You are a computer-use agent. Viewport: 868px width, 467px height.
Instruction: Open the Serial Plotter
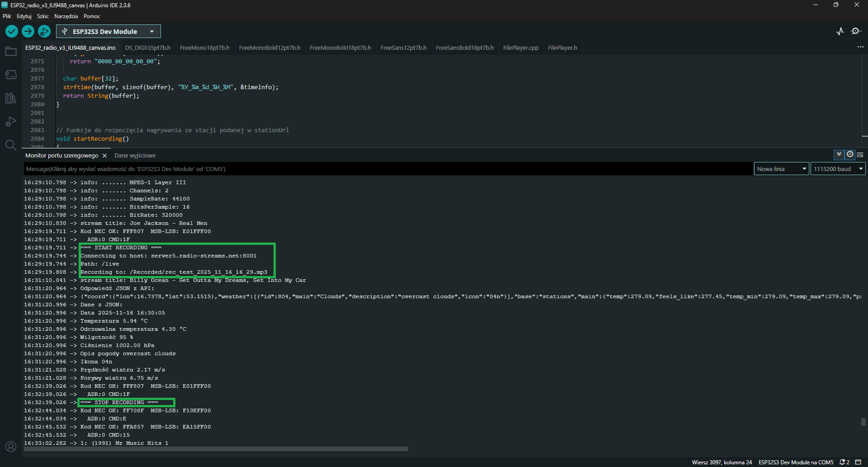(x=840, y=31)
